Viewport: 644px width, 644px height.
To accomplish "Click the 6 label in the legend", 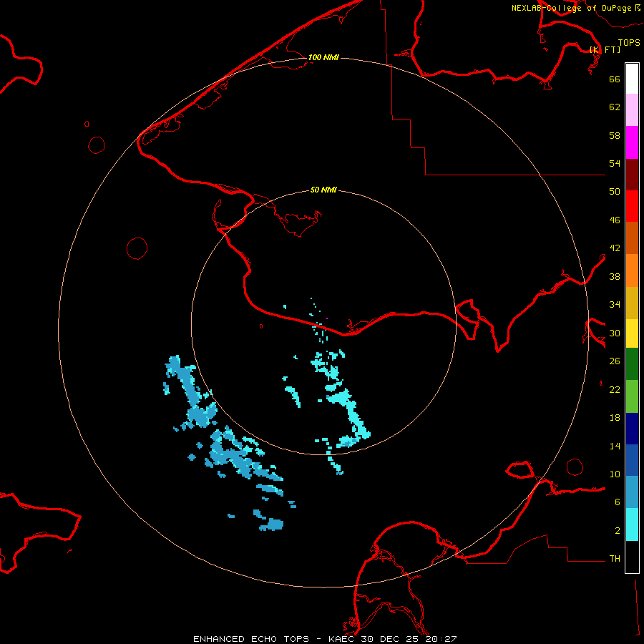I will click(618, 502).
